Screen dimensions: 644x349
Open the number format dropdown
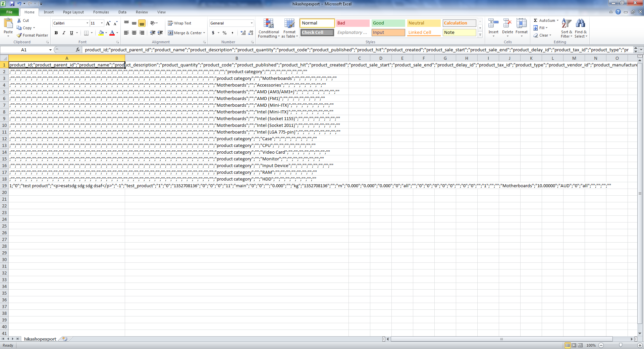click(252, 23)
